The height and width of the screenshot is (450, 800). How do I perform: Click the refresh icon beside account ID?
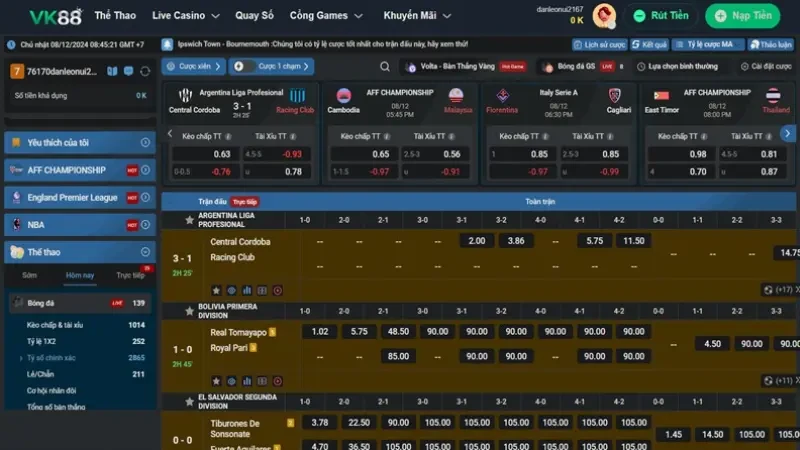[x=144, y=71]
